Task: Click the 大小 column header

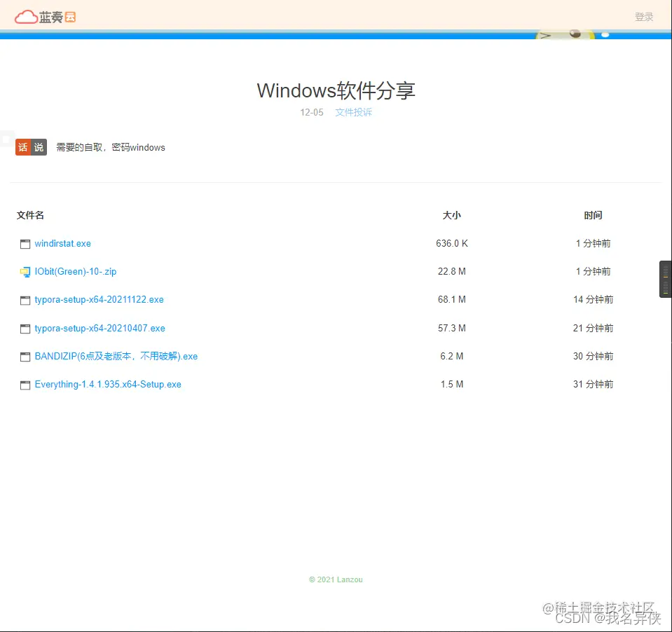Action: coord(452,215)
